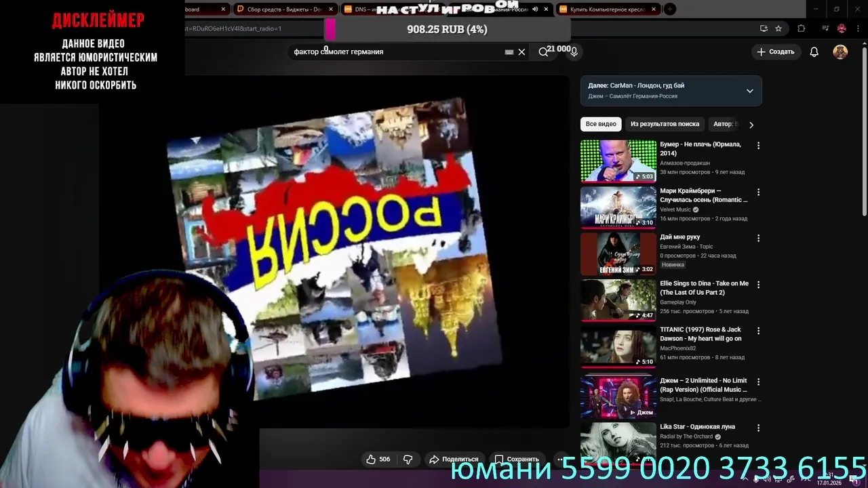Open Евгений Зима Дай мне руку thumbnail

pos(618,254)
